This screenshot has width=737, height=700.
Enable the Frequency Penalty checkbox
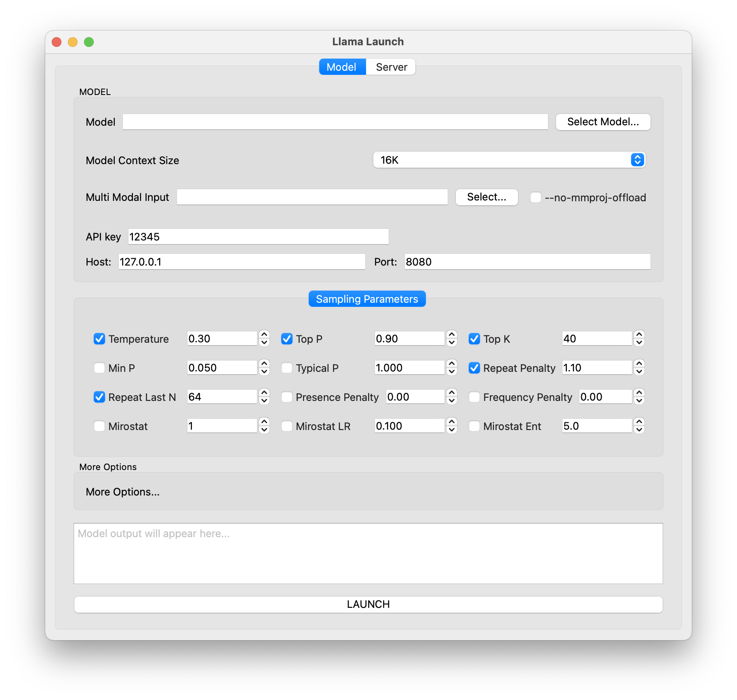coord(474,397)
